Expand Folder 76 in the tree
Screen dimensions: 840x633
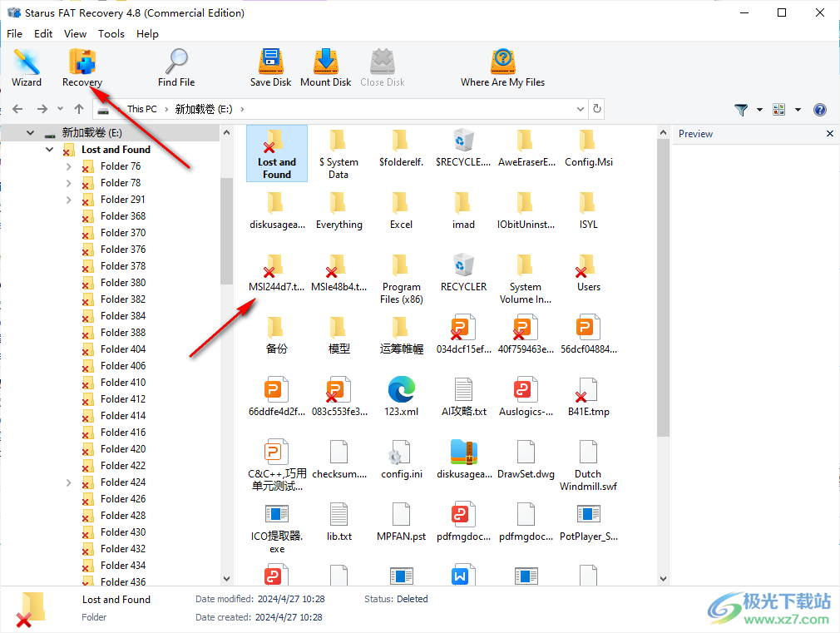pos(68,166)
